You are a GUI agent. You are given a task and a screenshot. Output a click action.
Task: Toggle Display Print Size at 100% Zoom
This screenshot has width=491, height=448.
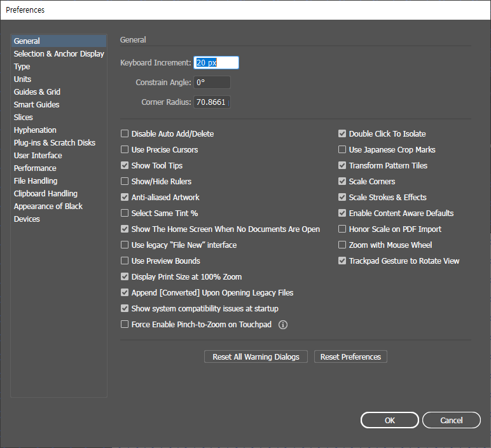coord(125,277)
